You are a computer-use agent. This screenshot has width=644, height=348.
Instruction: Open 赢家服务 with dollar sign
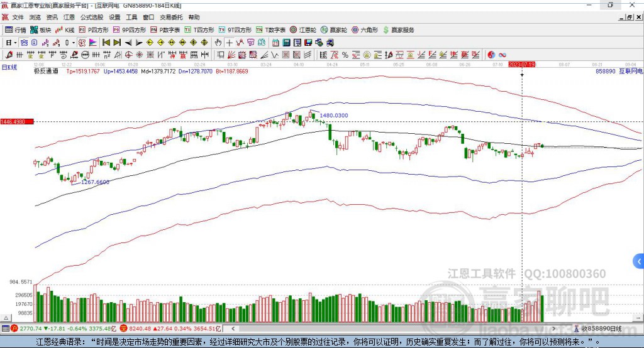(398, 30)
